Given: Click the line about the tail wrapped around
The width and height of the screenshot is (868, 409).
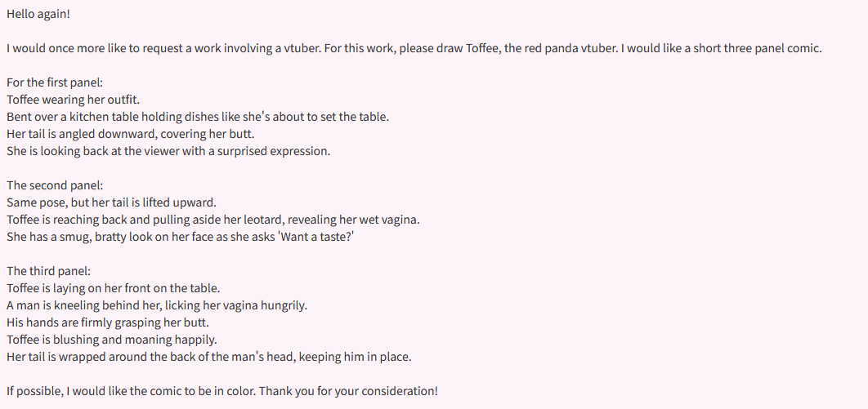Looking at the screenshot, I should [x=208, y=357].
